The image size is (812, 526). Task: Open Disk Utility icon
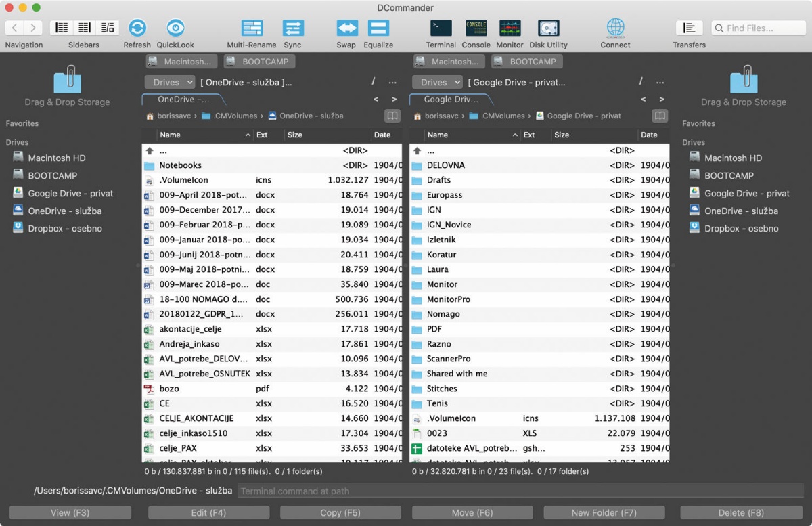click(x=548, y=28)
